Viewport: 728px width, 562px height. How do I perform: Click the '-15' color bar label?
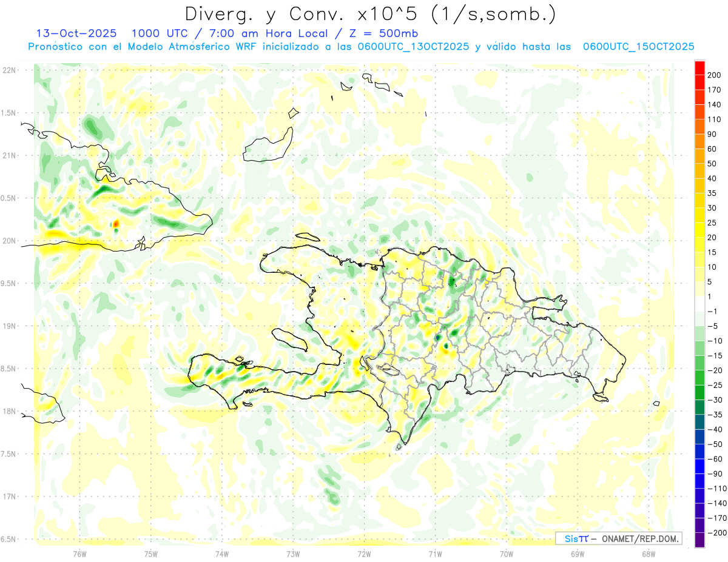point(716,355)
